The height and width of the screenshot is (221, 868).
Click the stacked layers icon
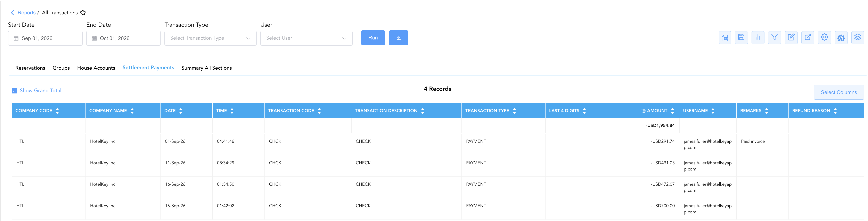pyautogui.click(x=858, y=37)
